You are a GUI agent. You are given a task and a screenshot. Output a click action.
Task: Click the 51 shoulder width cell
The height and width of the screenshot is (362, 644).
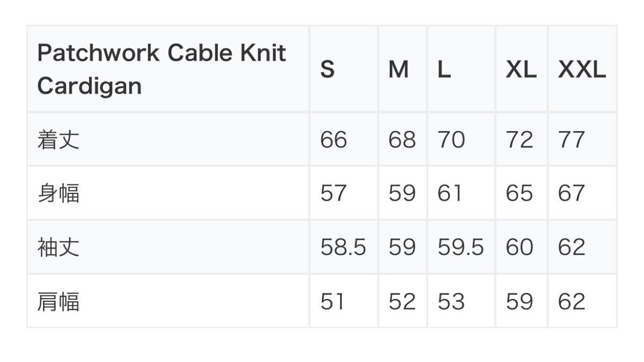click(x=332, y=301)
